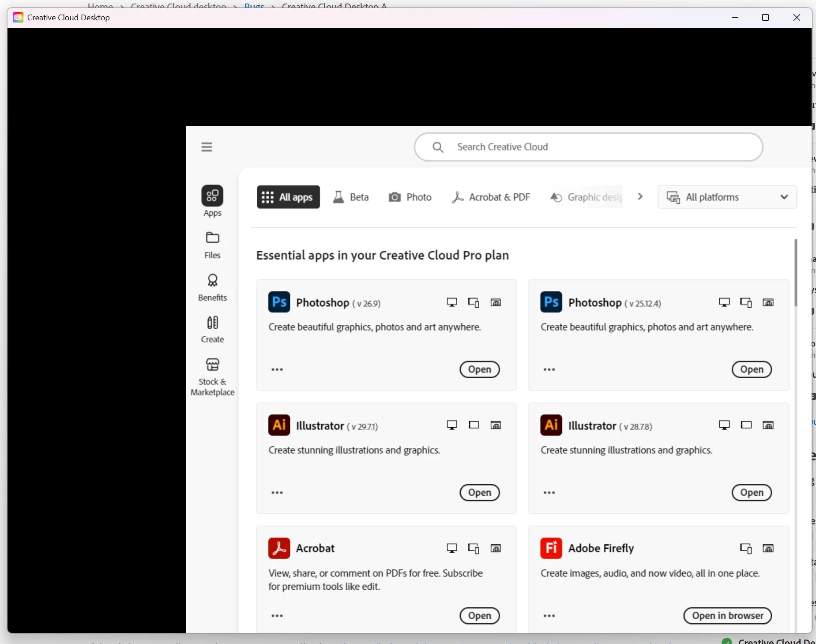Click desktop platform icon on Photoshop v25.12.4
Viewport: 816px width, 644px height.
[x=724, y=302]
